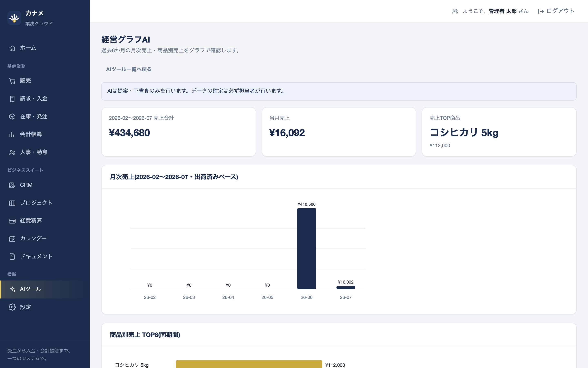Go to プロジェクト page
The width and height of the screenshot is (588, 368).
click(45, 203)
